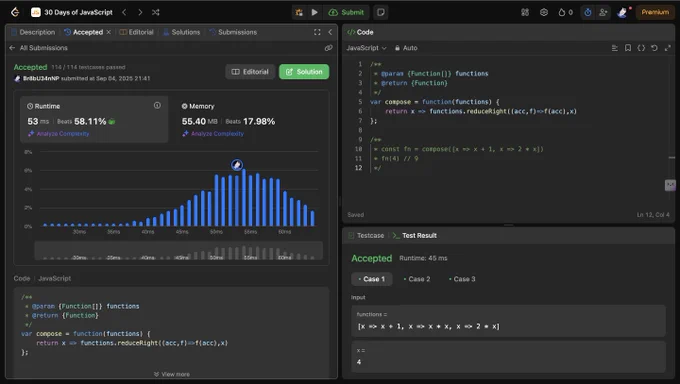Image resolution: width=680 pixels, height=384 pixels.
Task: Select the Runtime stats card
Action: [94, 119]
